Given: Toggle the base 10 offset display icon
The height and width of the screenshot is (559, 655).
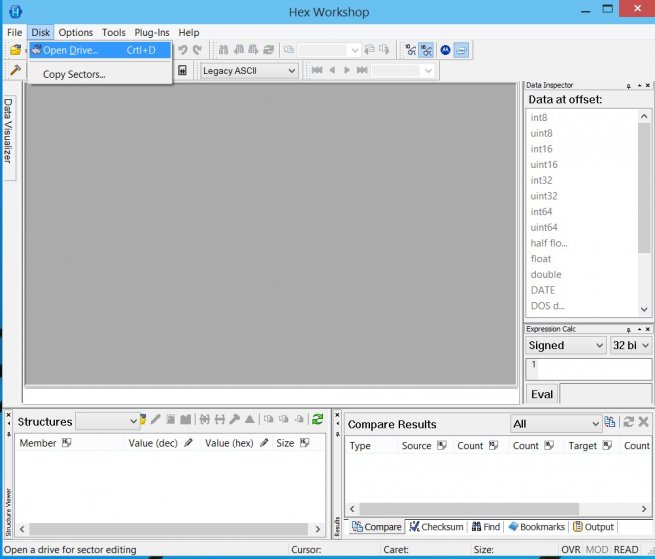Looking at the screenshot, I should 411,50.
